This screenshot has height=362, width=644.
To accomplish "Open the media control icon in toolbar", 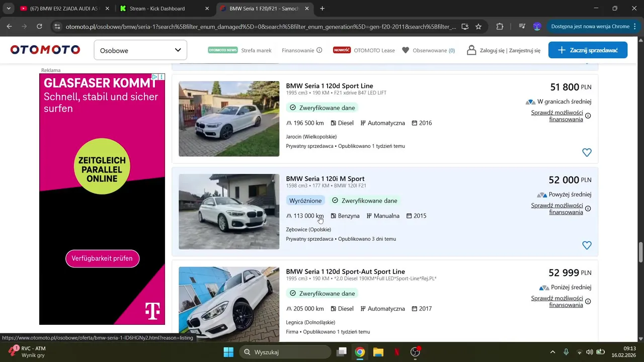I will click(x=522, y=27).
